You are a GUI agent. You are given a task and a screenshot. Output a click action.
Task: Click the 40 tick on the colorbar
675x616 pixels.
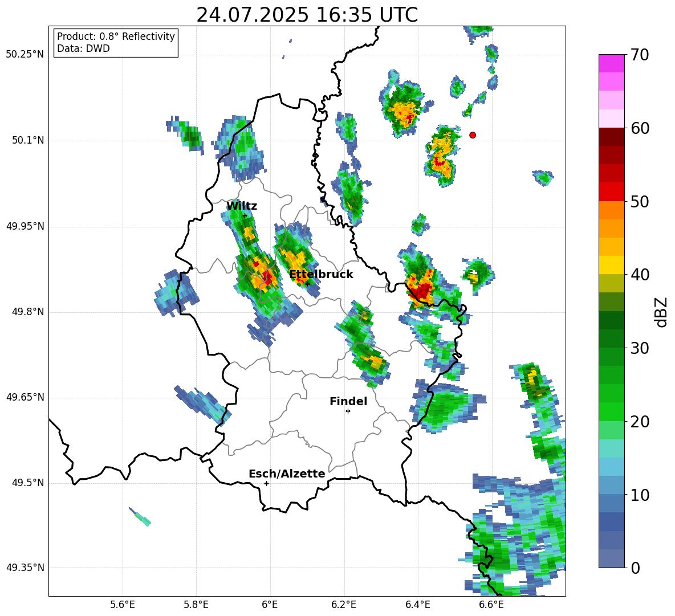[x=639, y=275]
